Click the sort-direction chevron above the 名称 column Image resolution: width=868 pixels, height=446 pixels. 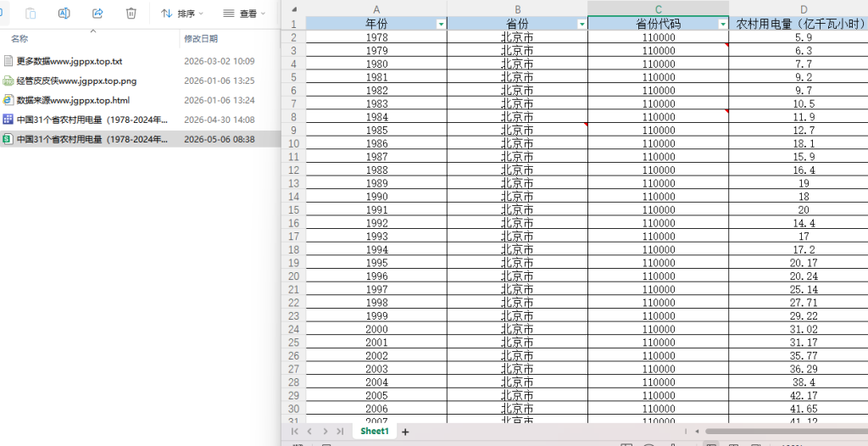tap(93, 31)
